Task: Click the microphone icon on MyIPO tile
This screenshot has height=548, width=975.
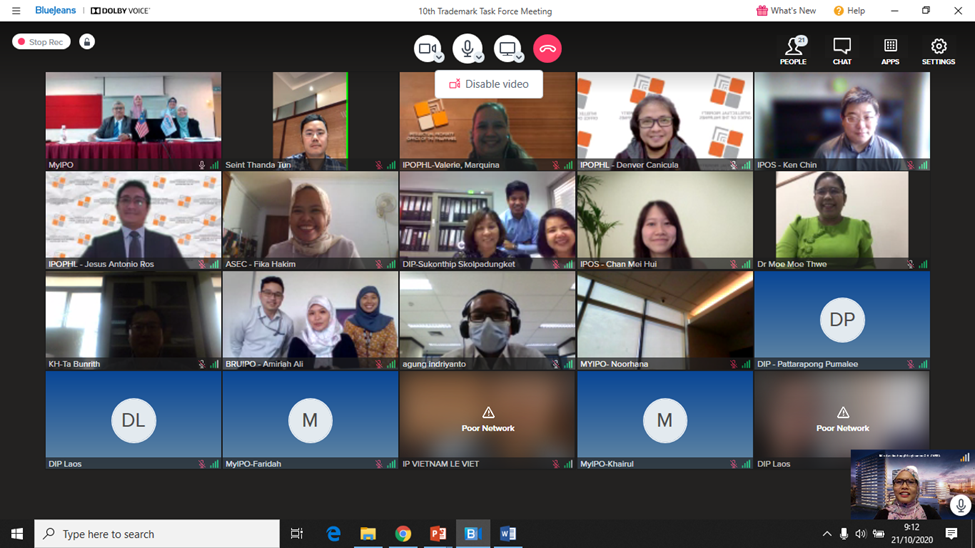Action: [x=202, y=165]
